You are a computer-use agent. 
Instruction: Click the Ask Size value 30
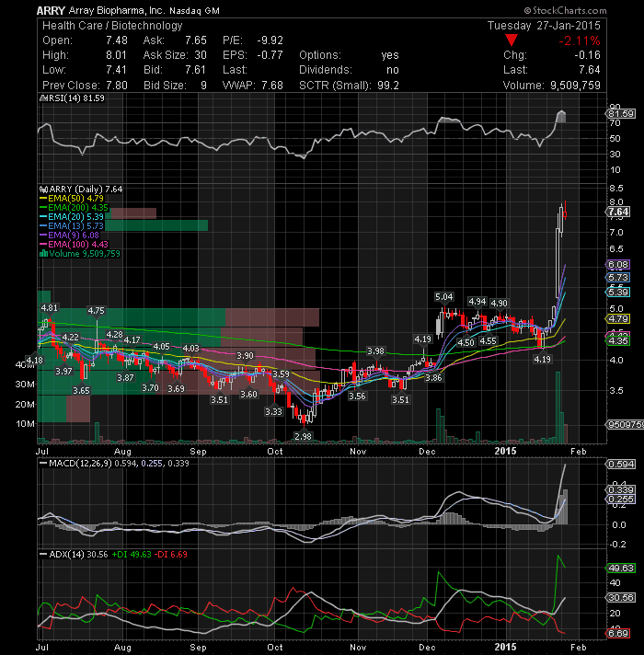point(201,55)
